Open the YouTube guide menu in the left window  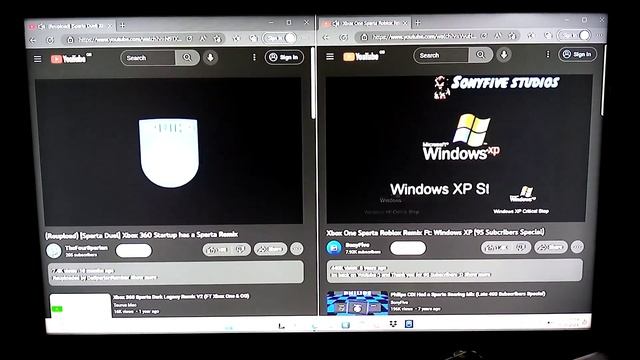point(38,59)
